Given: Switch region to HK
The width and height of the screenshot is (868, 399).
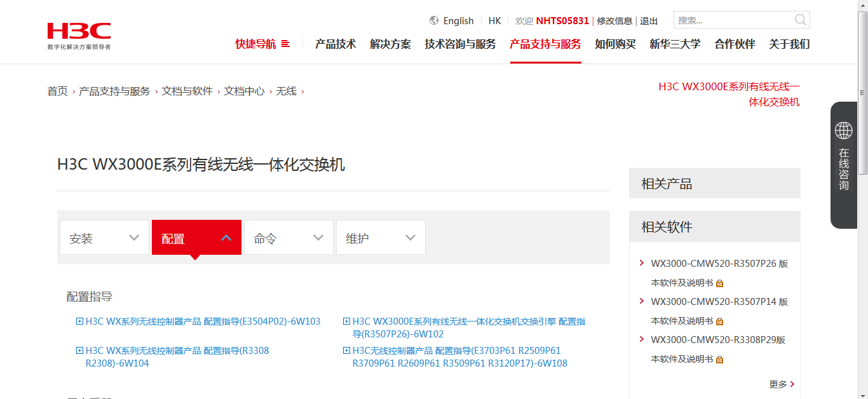Looking at the screenshot, I should (494, 20).
